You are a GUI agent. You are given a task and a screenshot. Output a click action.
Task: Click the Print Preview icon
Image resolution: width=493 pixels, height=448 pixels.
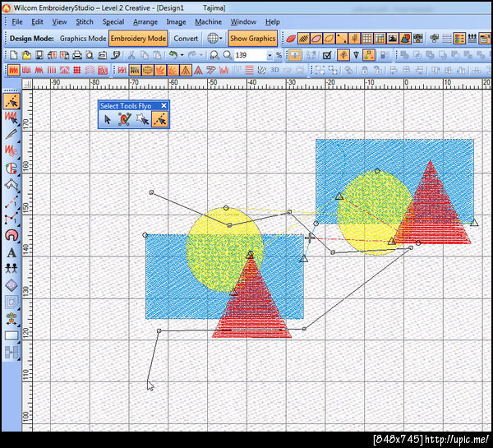tap(90, 55)
